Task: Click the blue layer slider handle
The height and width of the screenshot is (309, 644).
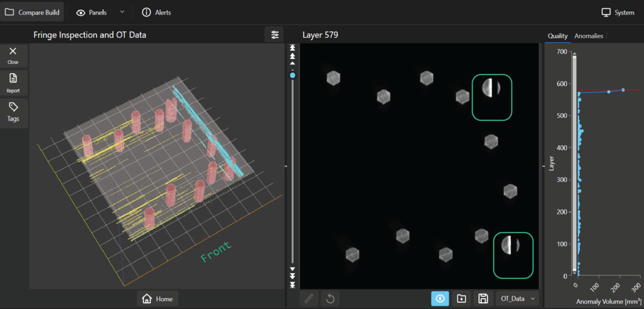Action: pos(292,75)
